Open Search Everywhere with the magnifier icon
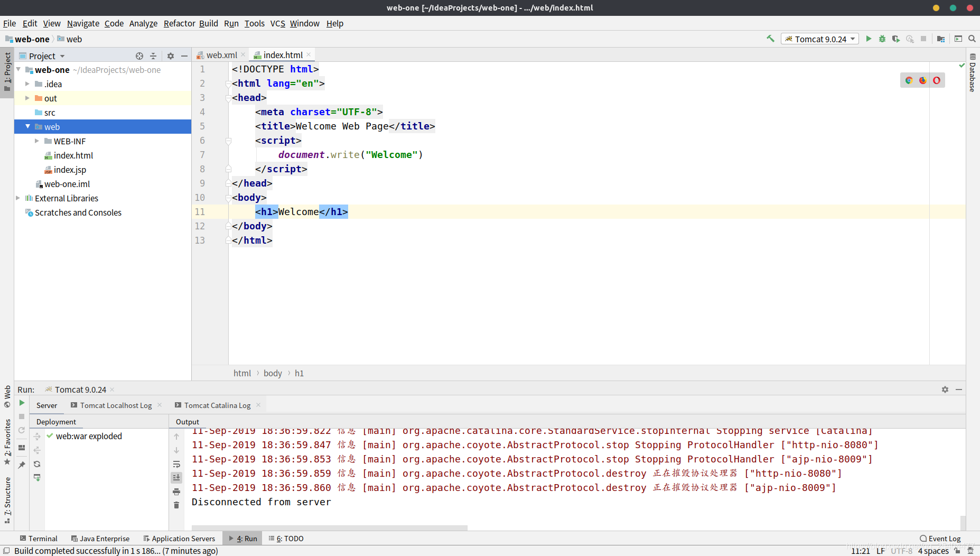 pos(972,39)
